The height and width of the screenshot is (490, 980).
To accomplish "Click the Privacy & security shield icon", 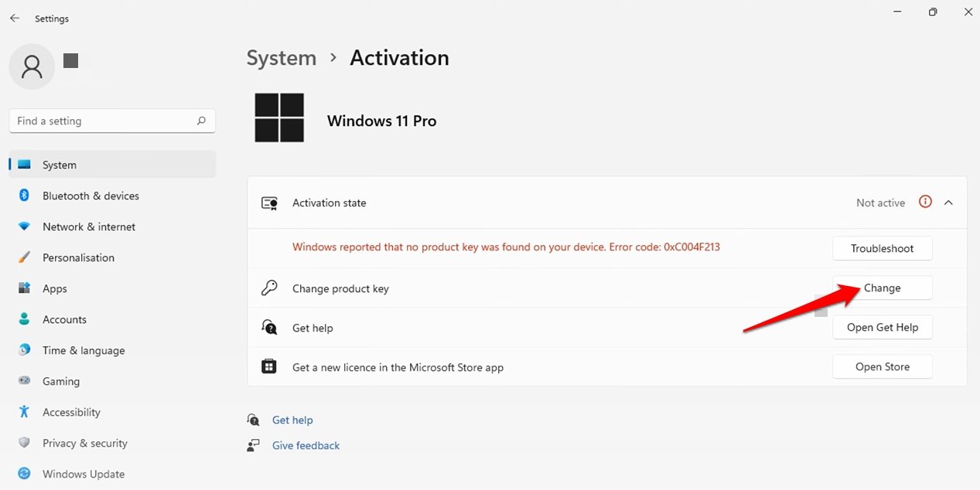I will tap(24, 443).
